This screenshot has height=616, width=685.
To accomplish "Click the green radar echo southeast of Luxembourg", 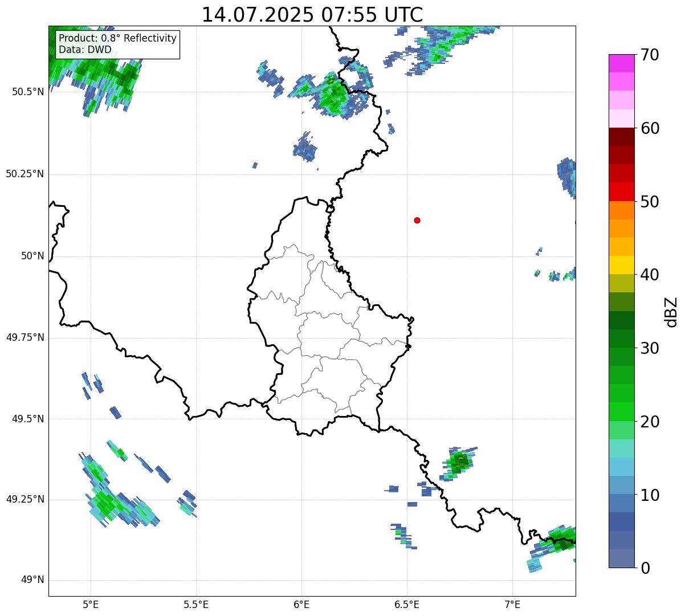I will pos(458,462).
